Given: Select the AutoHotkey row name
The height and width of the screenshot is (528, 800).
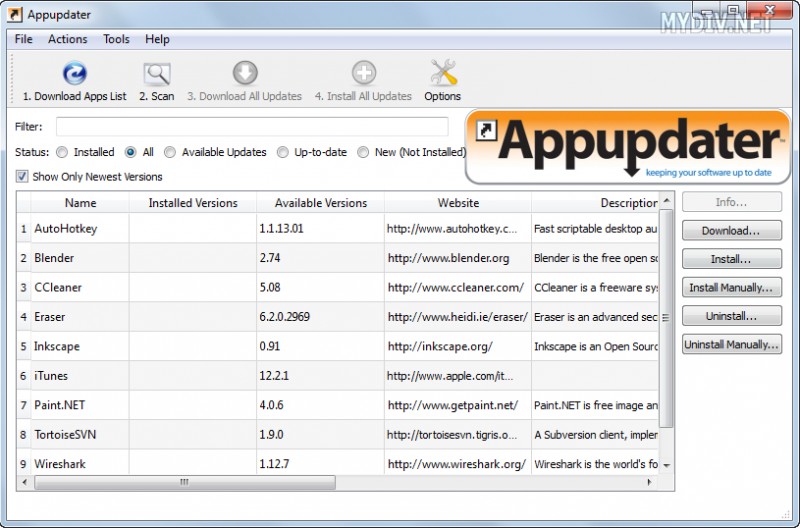Looking at the screenshot, I should pyautogui.click(x=65, y=229).
